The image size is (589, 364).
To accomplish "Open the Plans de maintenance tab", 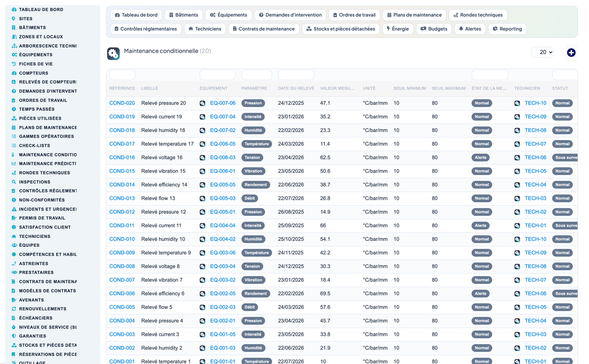I will [414, 15].
